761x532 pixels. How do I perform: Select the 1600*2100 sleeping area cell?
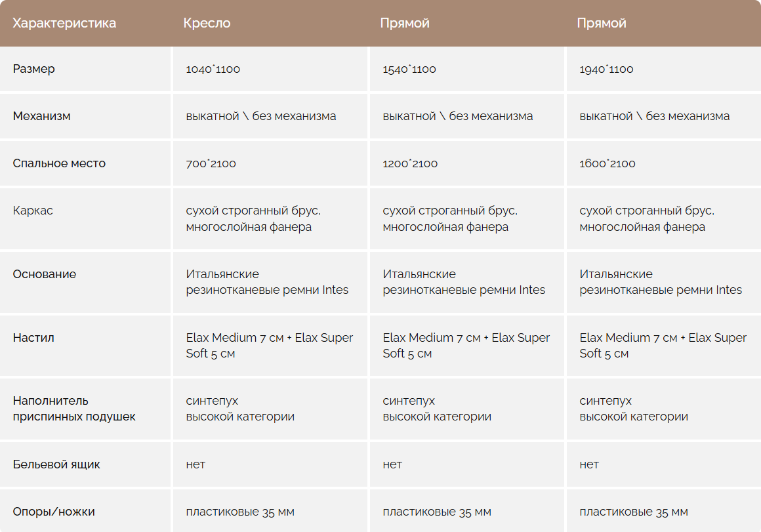607,163
